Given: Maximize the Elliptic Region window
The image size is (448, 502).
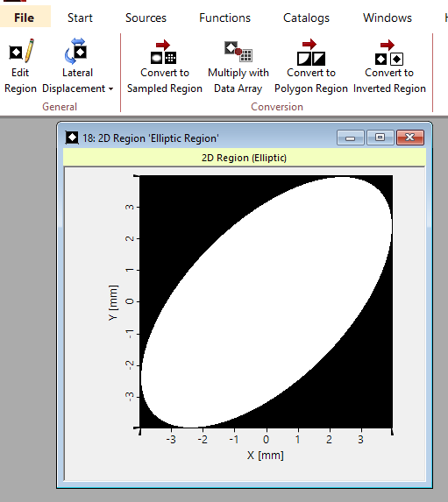Looking at the screenshot, I should click(x=380, y=138).
